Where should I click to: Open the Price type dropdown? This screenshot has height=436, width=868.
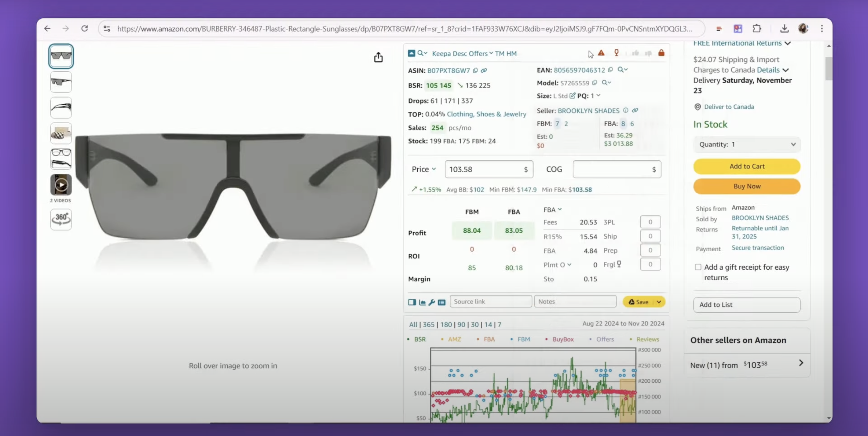(424, 169)
